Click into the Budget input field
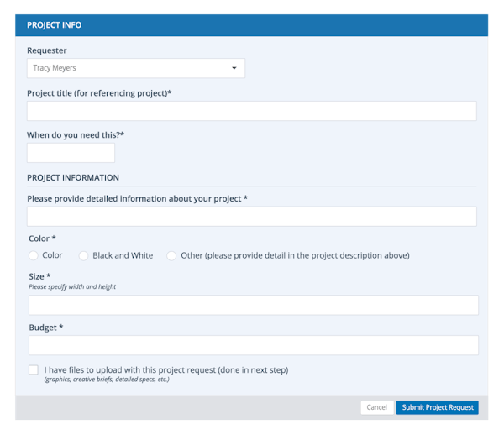504x435 pixels. [x=253, y=345]
